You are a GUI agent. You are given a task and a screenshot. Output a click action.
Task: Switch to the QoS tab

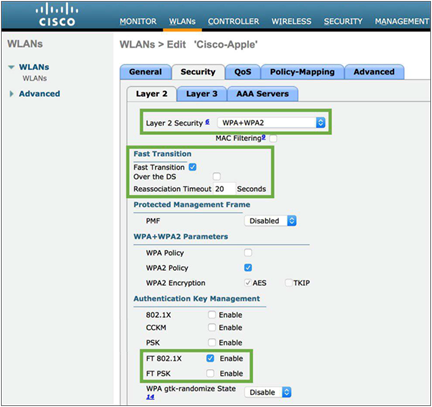coord(243,72)
